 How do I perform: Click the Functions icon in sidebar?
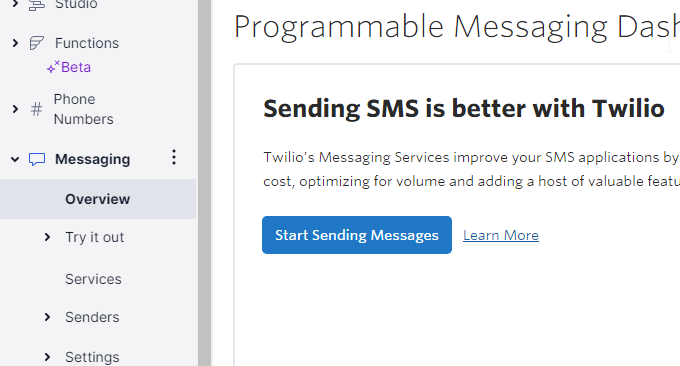point(37,43)
